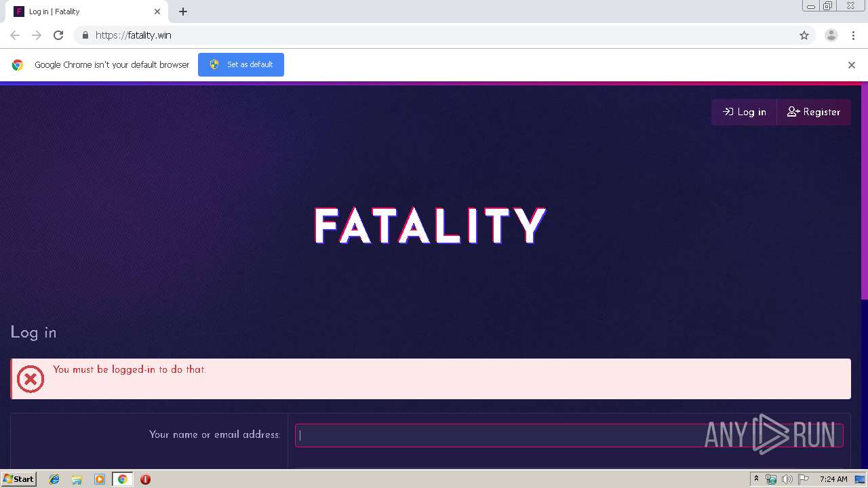Go back using browser back arrow
This screenshot has height=488, width=868.
(x=15, y=35)
